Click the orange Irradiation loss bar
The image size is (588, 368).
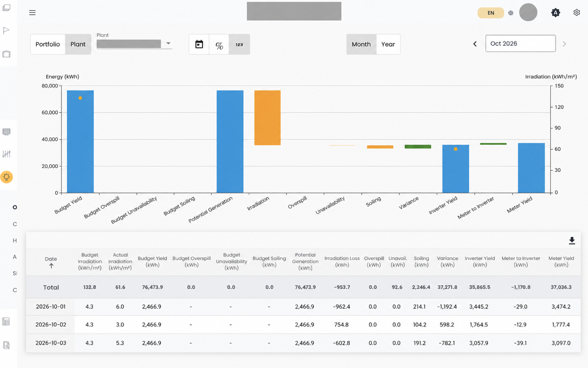267,118
